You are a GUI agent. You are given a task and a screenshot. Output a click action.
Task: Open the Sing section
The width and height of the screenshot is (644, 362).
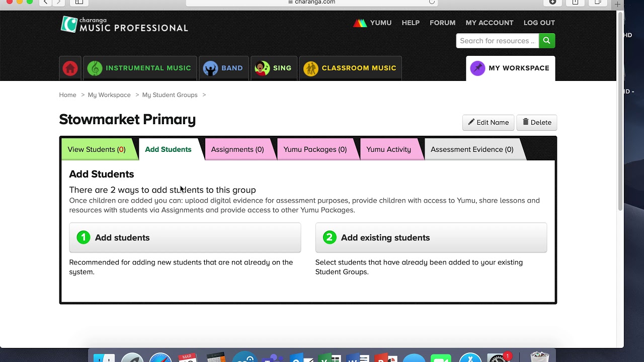pos(274,68)
